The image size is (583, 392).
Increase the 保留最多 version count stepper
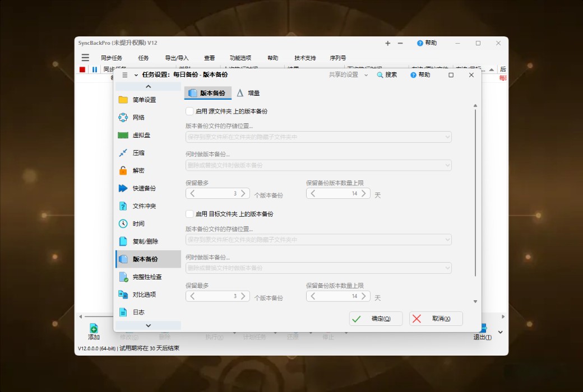click(x=244, y=193)
